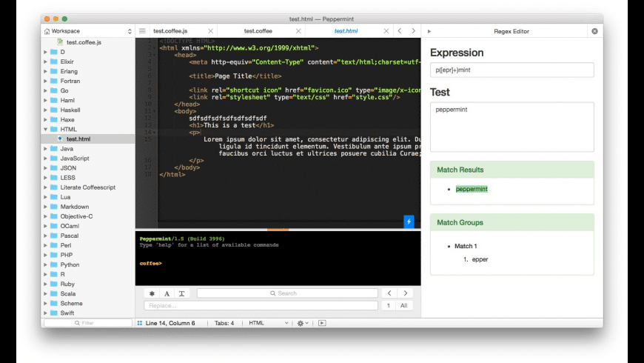Screen dimensions: 644x363
Task: Click the play triangle beside Regex Editor
Action: click(429, 31)
